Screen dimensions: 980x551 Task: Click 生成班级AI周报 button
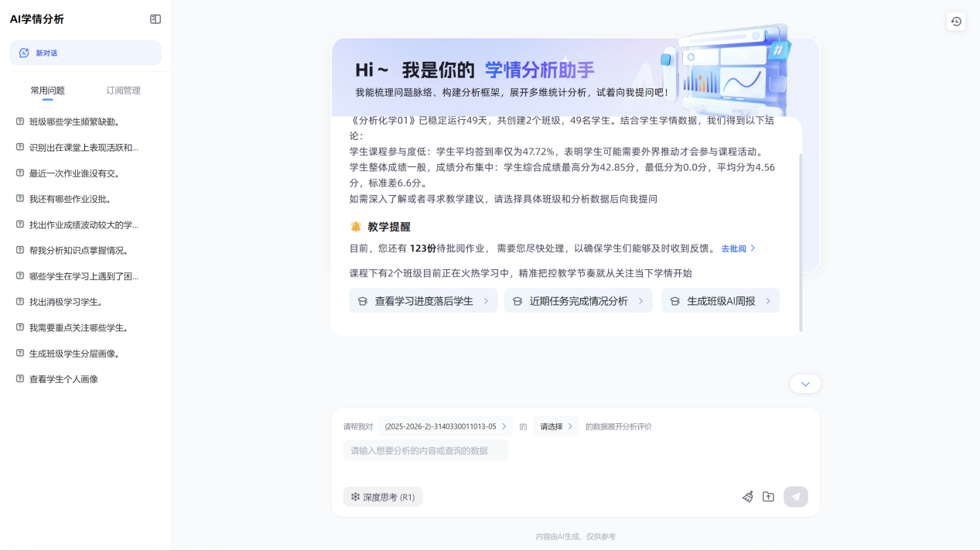click(720, 301)
